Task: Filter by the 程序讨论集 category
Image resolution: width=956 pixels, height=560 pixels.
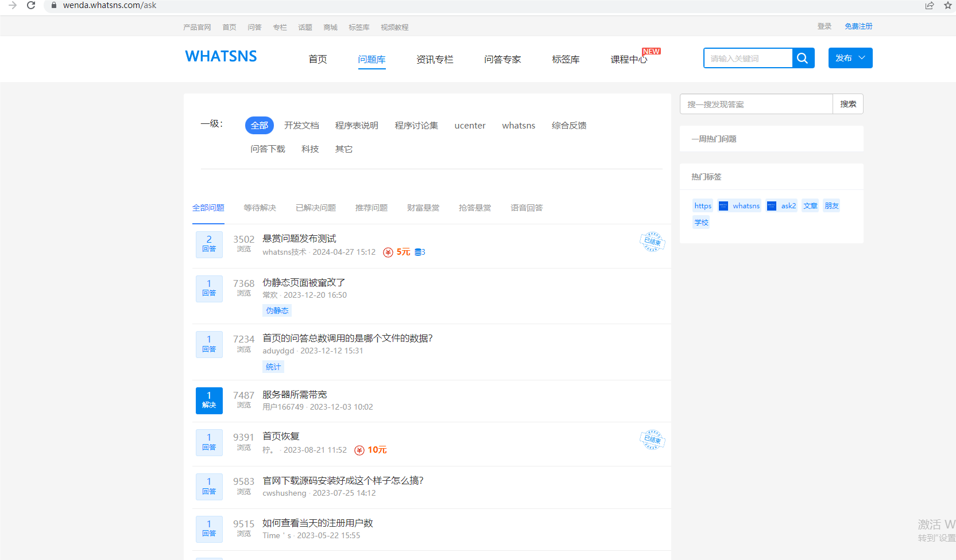Action: pyautogui.click(x=416, y=125)
